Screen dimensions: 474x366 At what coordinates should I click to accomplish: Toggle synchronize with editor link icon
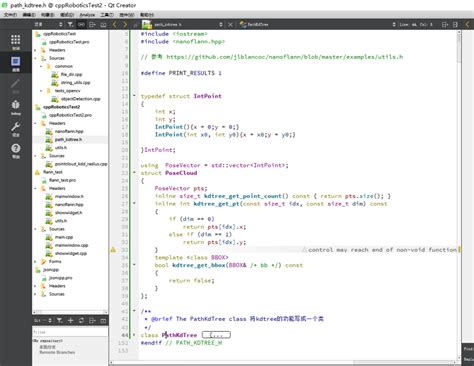(81, 24)
